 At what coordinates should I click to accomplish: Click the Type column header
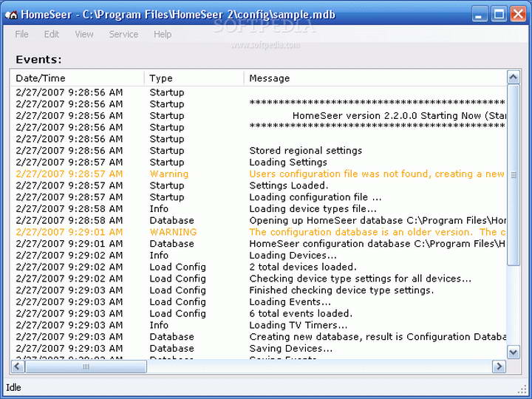pos(194,78)
